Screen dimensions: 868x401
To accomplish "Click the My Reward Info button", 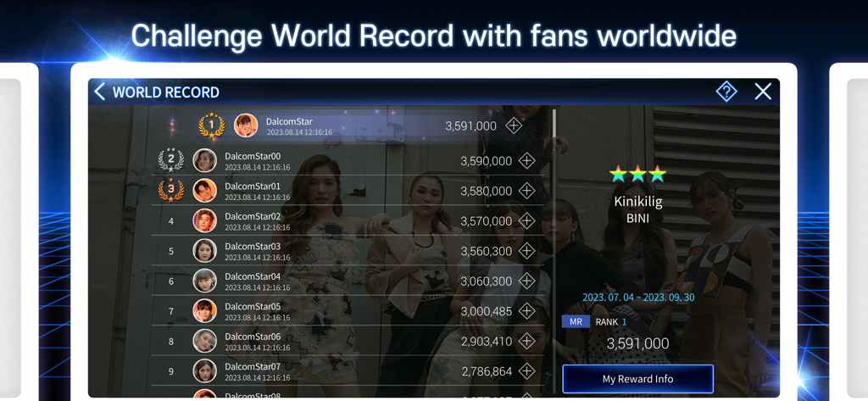I will pyautogui.click(x=637, y=379).
